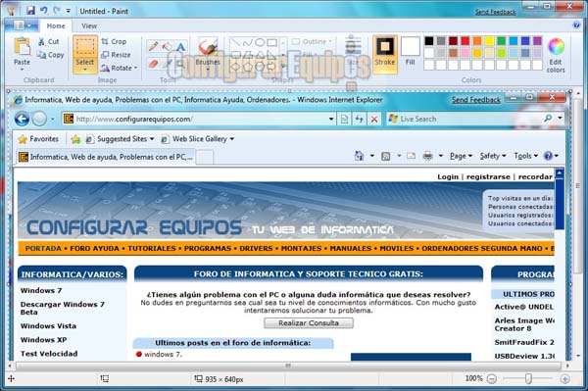This screenshot has width=588, height=391.
Task: Click Zoom out minus button
Action: pyautogui.click(x=492, y=379)
